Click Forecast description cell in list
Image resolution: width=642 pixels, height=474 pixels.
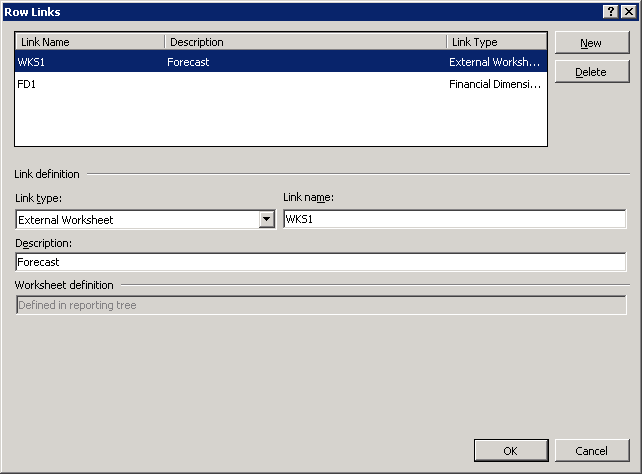pos(188,62)
